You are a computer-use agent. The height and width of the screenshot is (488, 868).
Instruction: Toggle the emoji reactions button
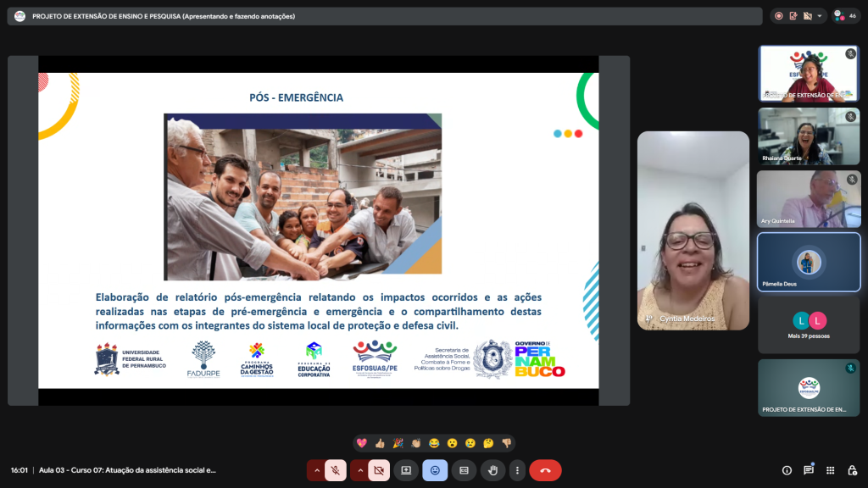pyautogui.click(x=435, y=470)
